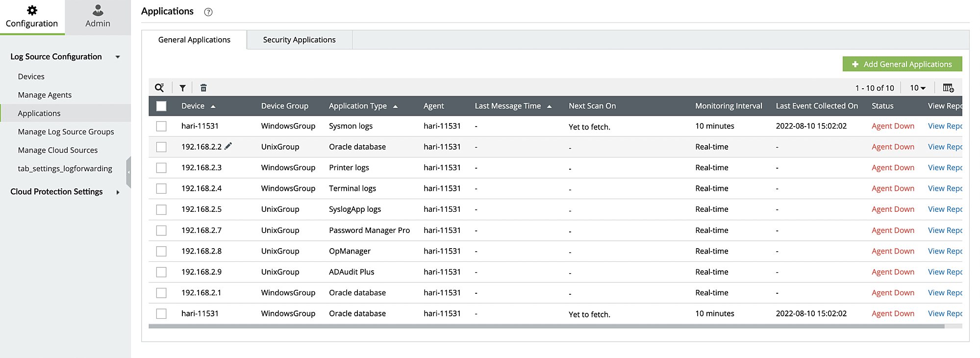Select the 192.168.2.7 row checkbox
The image size is (980, 358).
161,230
